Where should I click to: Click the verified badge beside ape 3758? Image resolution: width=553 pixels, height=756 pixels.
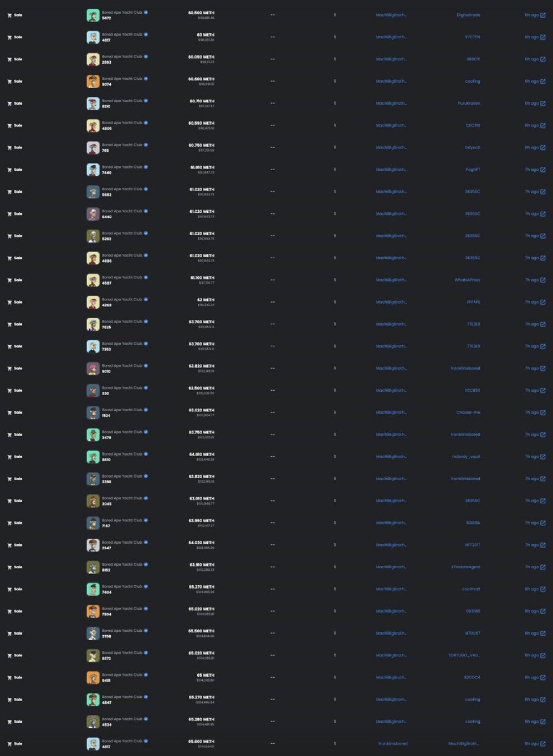146,631
